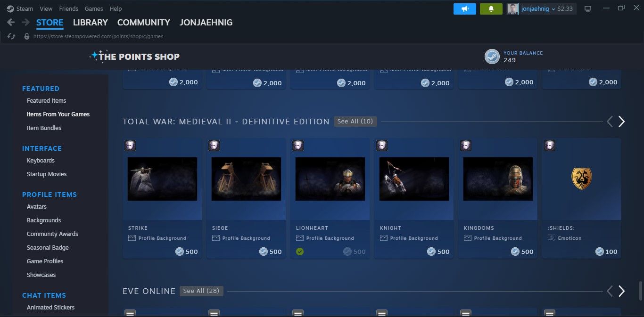Click the right arrow beside Medieval II row

pyautogui.click(x=621, y=121)
